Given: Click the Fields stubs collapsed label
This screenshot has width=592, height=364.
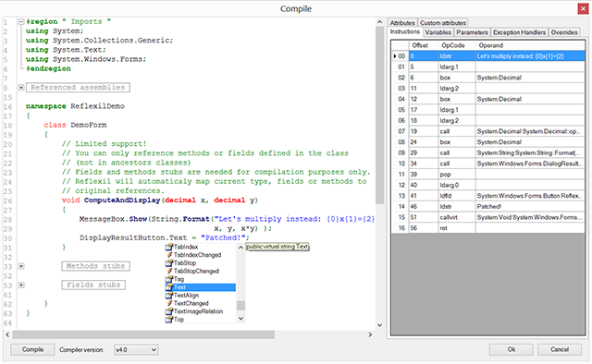Looking at the screenshot, I should pyautogui.click(x=93, y=285).
